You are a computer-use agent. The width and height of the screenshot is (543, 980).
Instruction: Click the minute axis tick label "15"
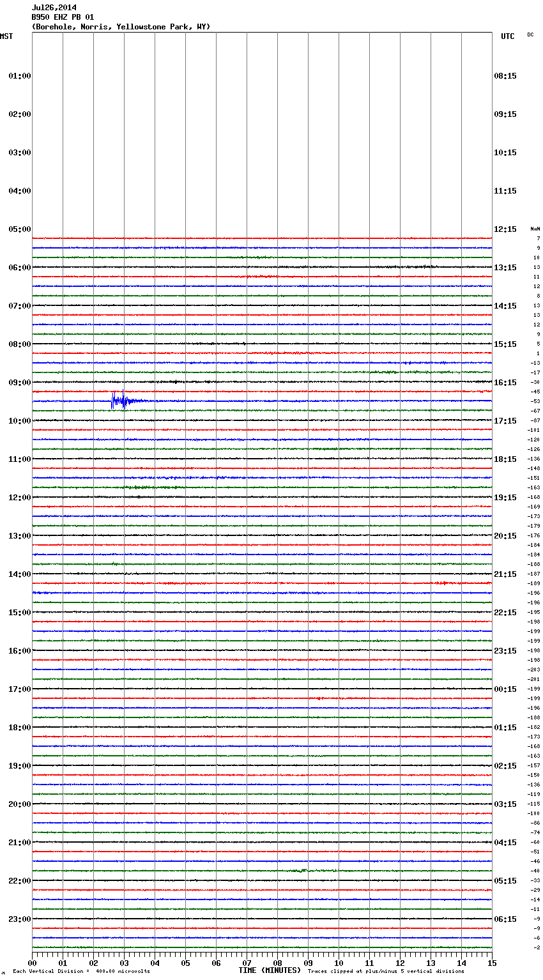(492, 963)
